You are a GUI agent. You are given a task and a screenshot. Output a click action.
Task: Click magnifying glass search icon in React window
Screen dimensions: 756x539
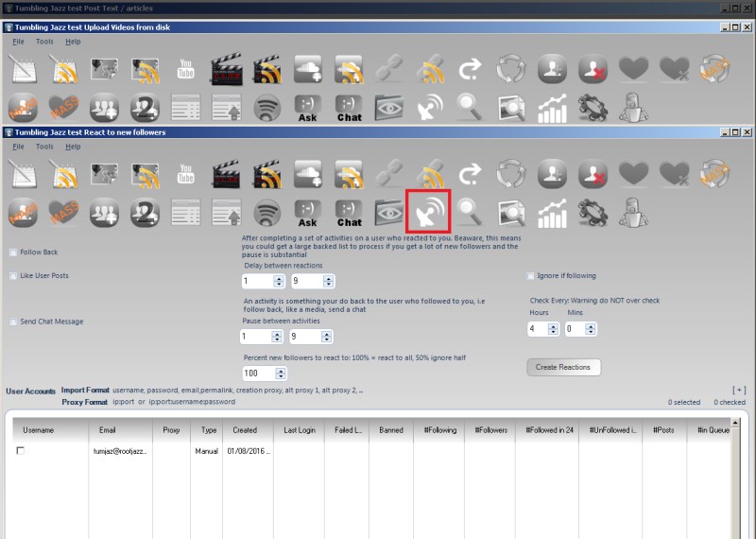point(469,213)
